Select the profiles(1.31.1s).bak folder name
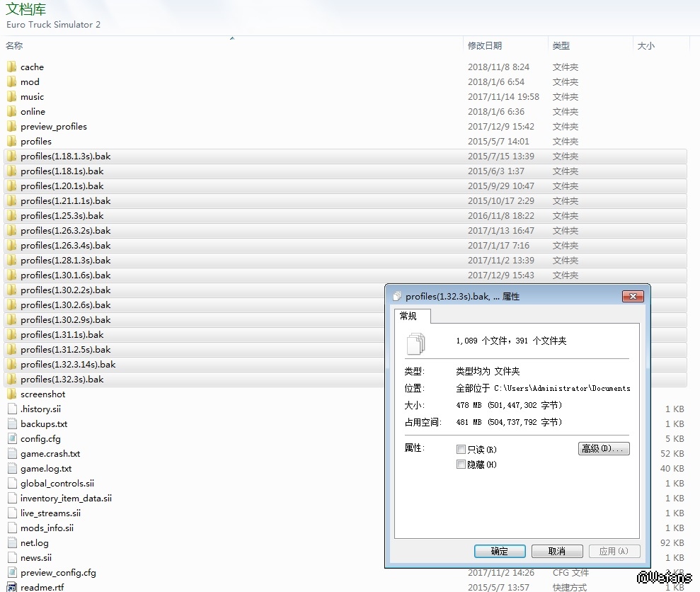700x592 pixels. pyautogui.click(x=62, y=335)
